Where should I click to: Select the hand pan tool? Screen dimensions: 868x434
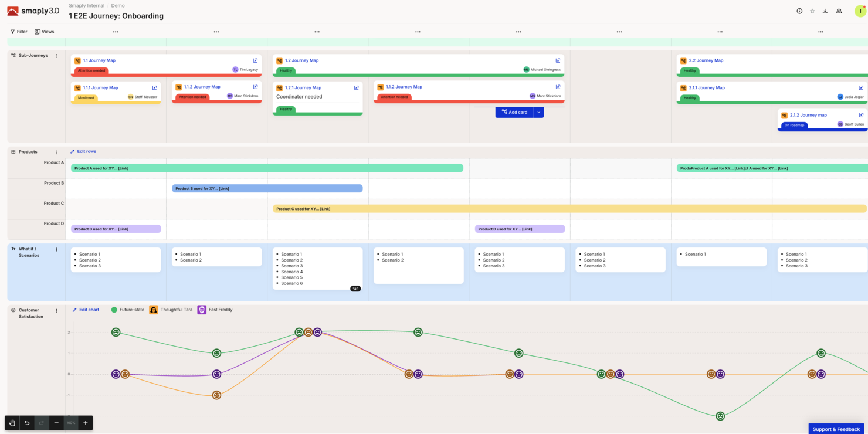(12, 422)
